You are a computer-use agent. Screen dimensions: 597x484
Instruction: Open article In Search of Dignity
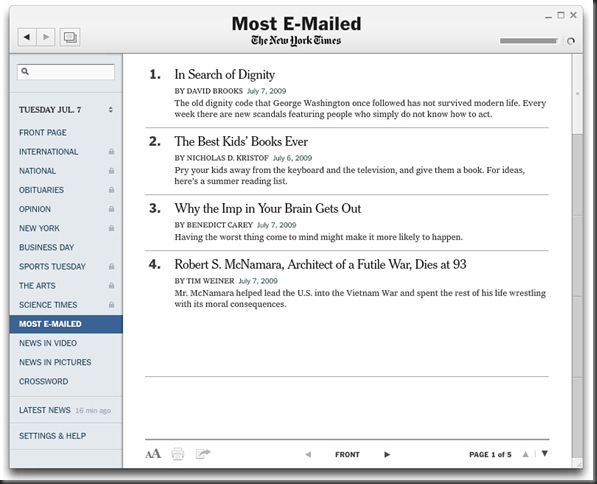[225, 75]
